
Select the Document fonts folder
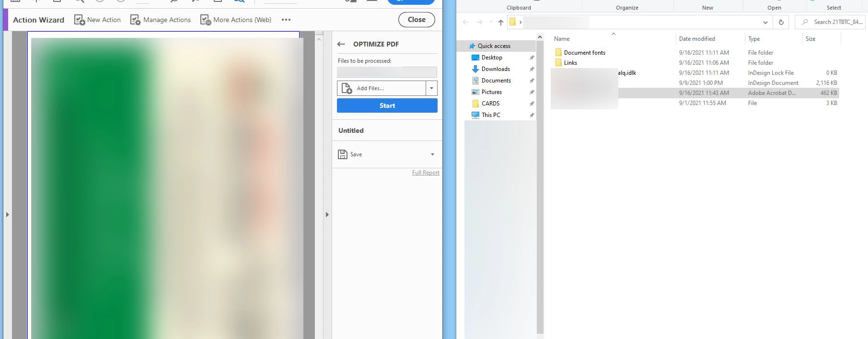coord(584,53)
